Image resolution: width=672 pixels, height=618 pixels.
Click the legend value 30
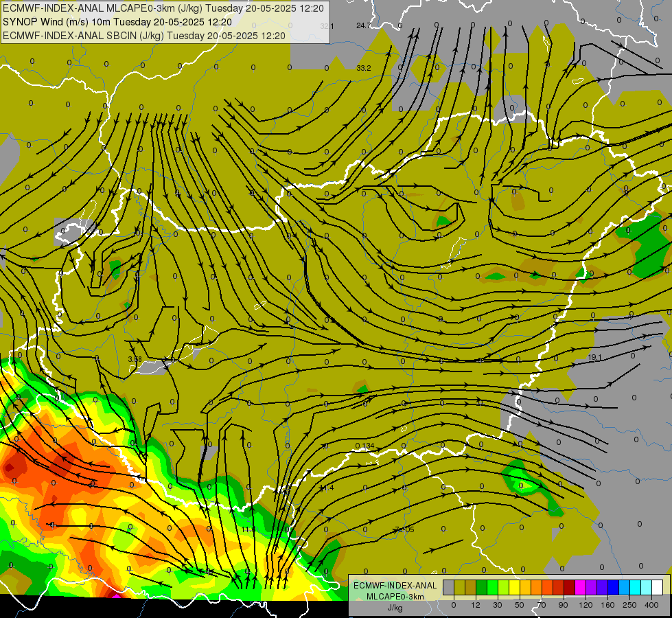[x=498, y=605]
